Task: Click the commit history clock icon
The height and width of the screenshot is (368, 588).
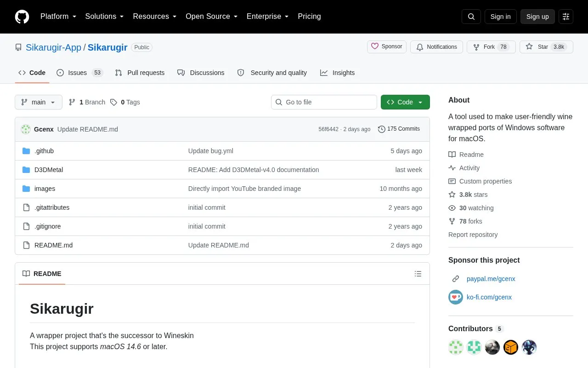Action: click(382, 129)
